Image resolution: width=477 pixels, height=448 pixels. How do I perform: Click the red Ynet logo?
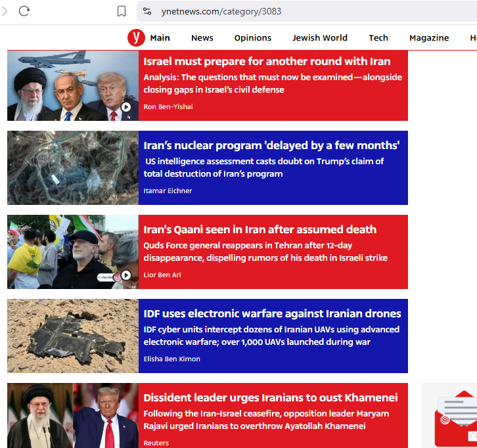tap(136, 37)
